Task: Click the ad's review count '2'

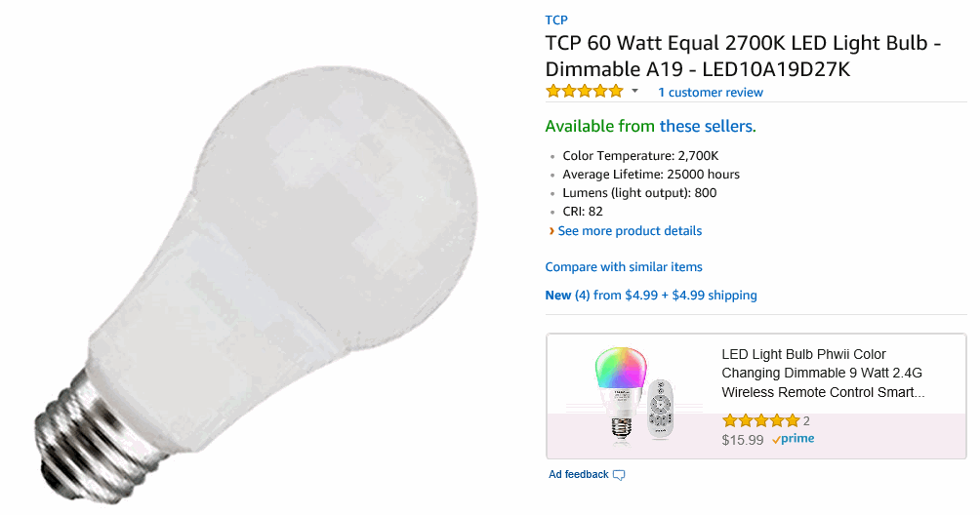Action: pos(806,421)
